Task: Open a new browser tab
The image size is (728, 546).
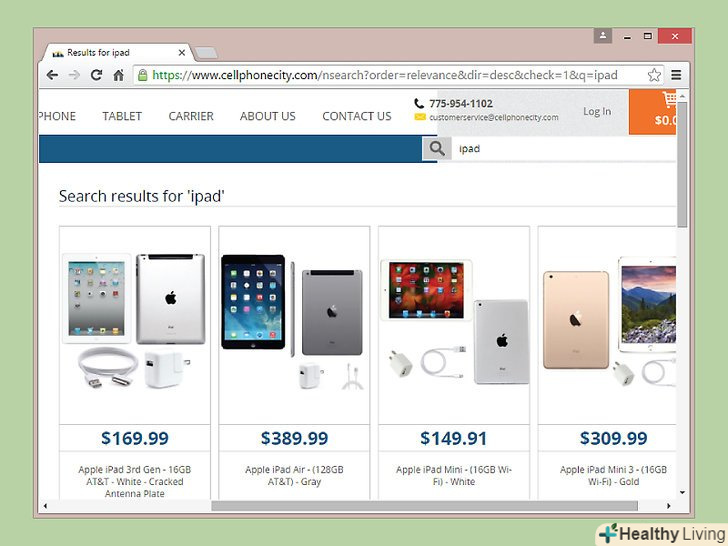Action: [x=206, y=53]
